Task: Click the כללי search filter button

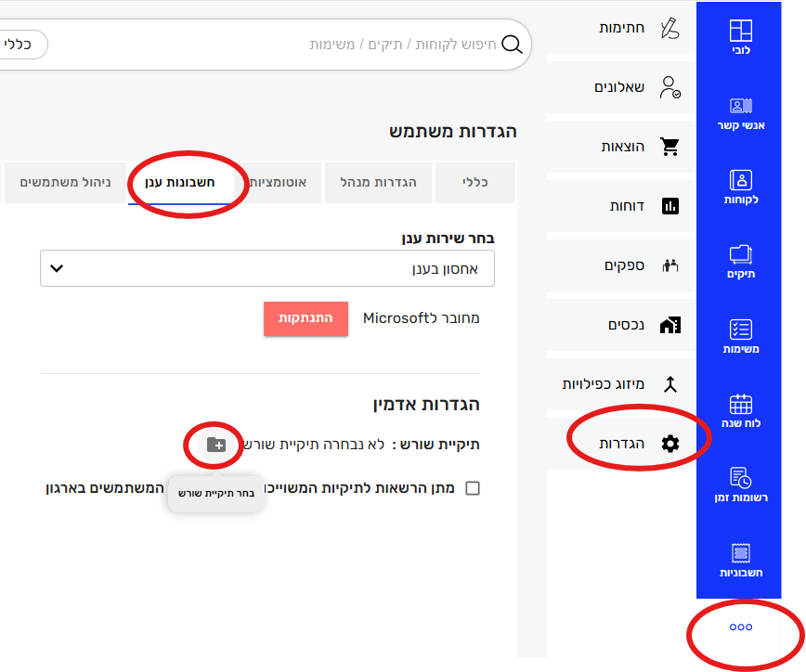Action: tap(19, 45)
